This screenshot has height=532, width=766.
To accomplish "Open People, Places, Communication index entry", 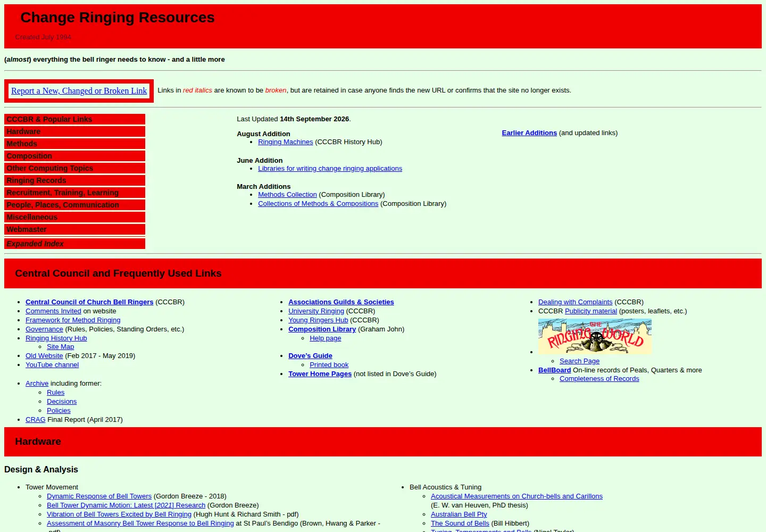I will click(74, 205).
